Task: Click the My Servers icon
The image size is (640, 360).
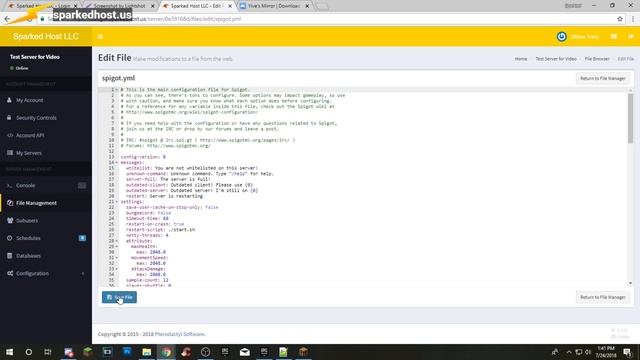Action: (10, 153)
